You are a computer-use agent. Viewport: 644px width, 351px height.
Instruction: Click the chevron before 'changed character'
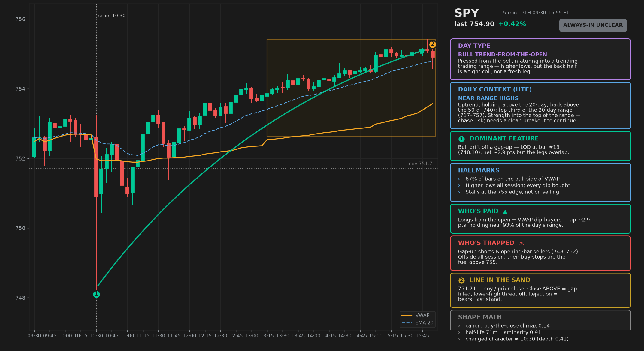tap(459, 339)
